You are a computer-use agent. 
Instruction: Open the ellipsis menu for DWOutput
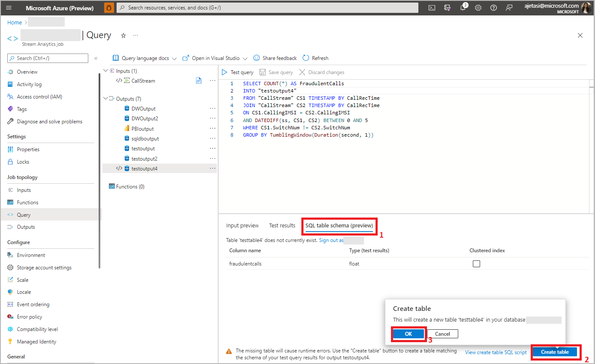[213, 108]
